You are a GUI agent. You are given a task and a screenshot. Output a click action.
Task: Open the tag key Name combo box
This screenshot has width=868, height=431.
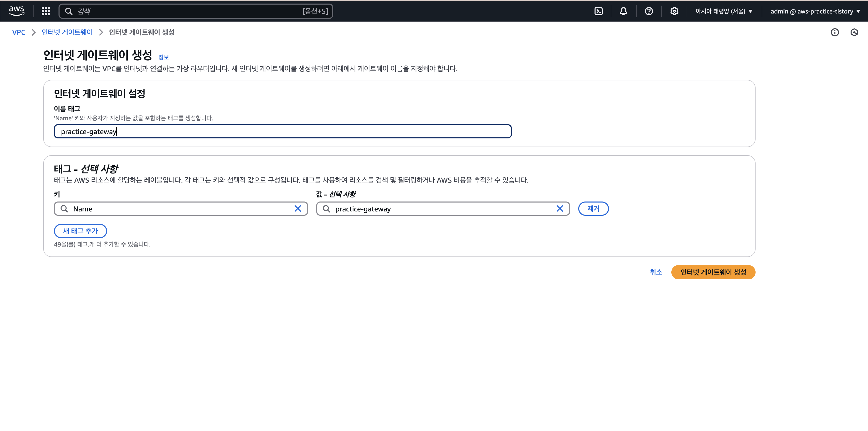(181, 209)
